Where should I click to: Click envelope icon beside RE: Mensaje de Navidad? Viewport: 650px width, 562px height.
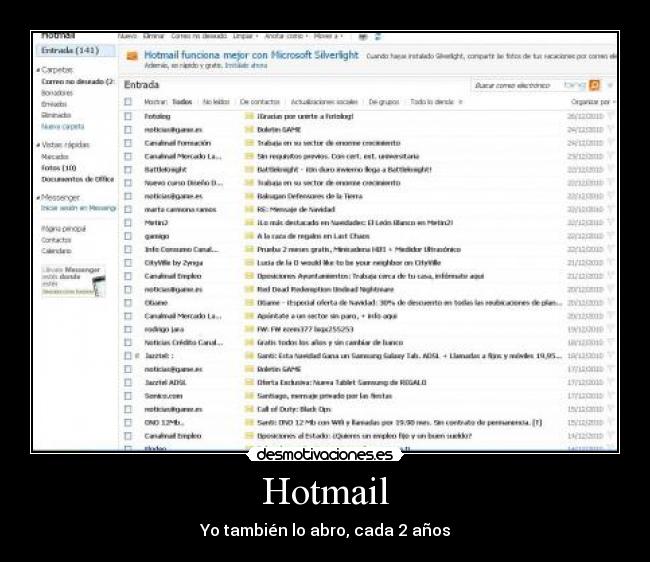click(249, 209)
